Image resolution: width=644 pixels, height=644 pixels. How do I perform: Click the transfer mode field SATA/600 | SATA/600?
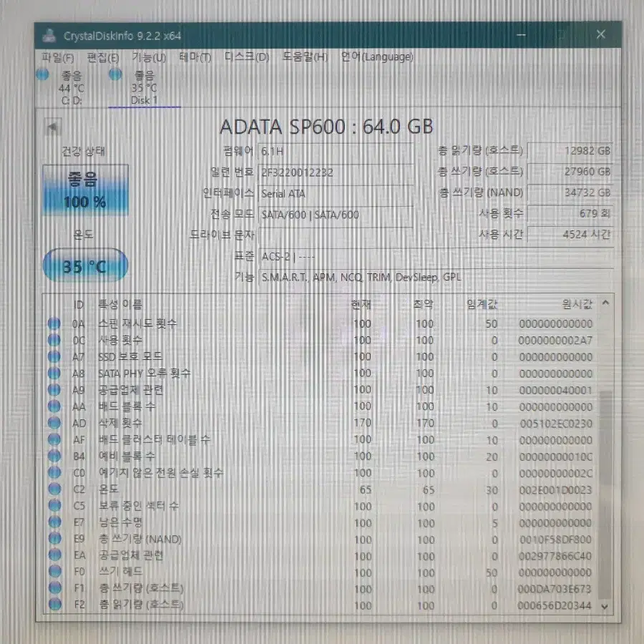tap(336, 215)
